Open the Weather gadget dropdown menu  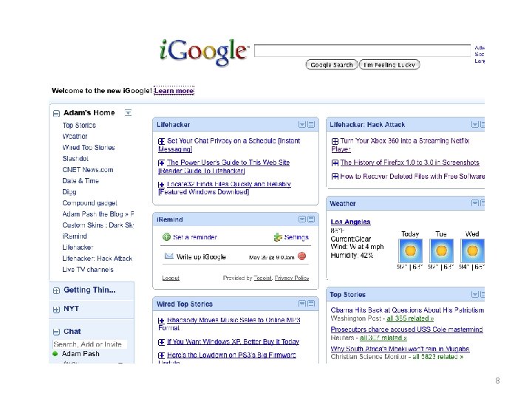475,203
